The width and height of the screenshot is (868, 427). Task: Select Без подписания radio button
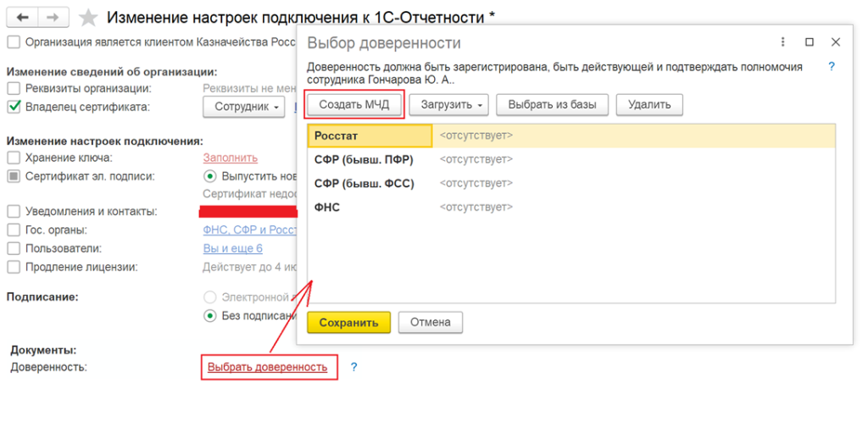pos(210,316)
